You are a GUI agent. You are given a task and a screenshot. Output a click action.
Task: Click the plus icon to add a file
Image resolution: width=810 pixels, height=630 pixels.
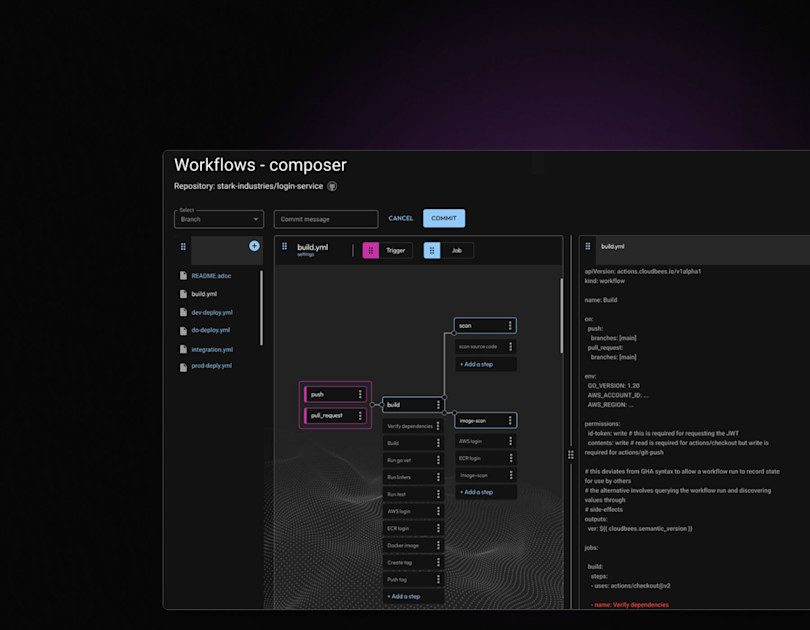point(254,245)
